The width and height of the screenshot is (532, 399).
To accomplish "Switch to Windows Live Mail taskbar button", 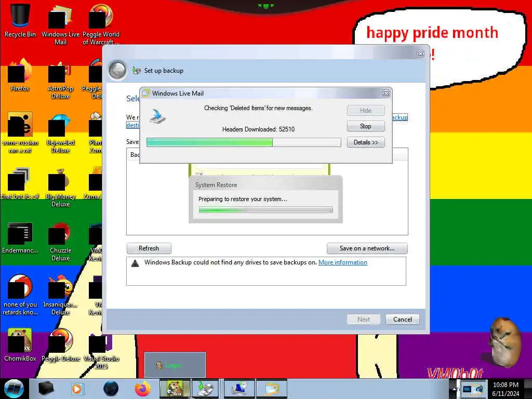I will pos(272,389).
